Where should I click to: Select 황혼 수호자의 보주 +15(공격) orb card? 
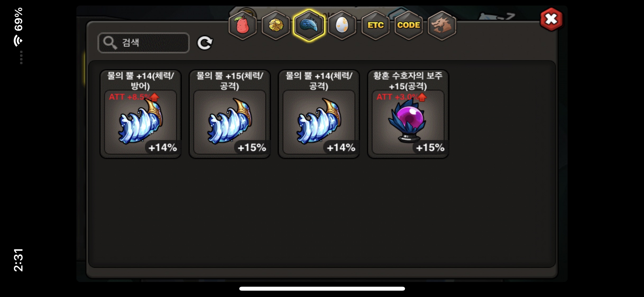point(408,114)
